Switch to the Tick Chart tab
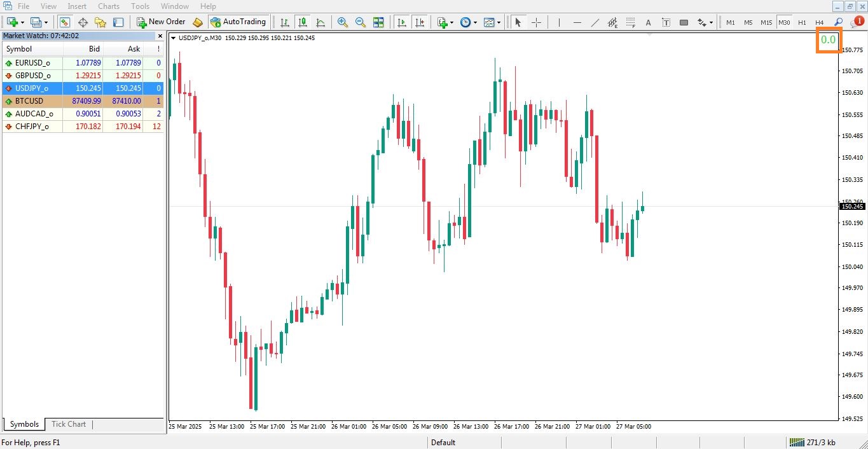The width and height of the screenshot is (868, 449). (69, 424)
